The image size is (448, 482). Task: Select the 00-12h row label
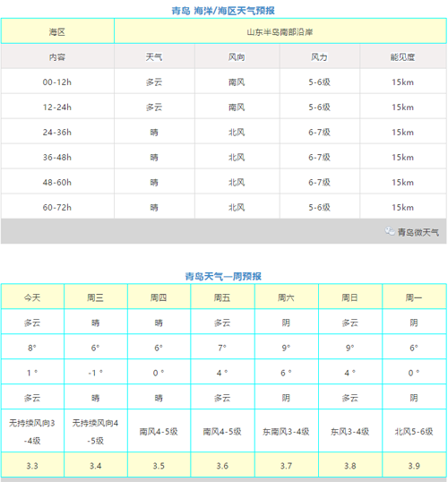click(57, 82)
